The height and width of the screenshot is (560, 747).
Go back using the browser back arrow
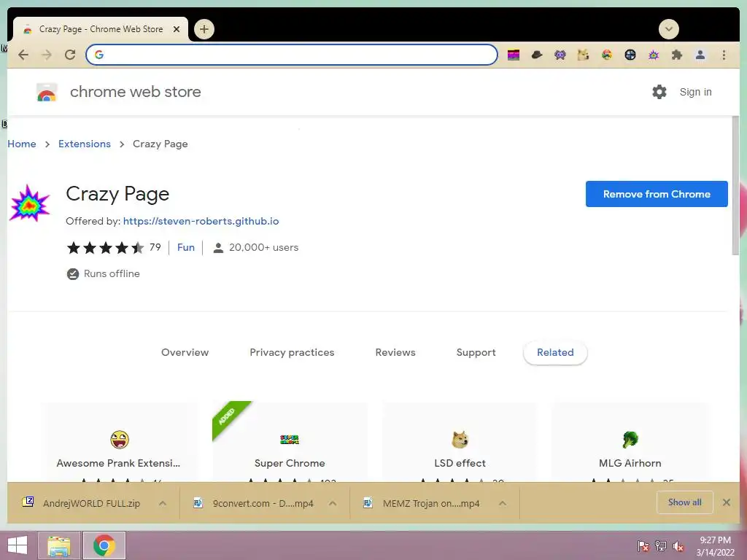click(x=23, y=55)
